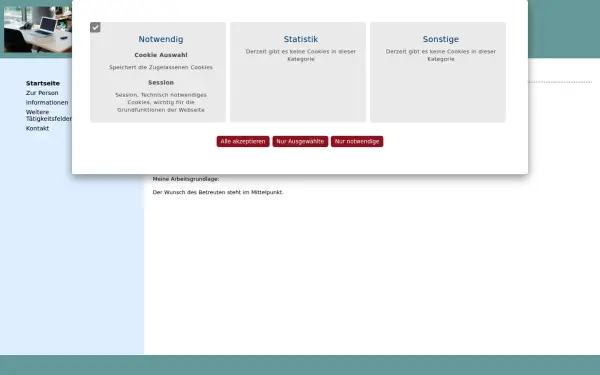The width and height of the screenshot is (600, 375).
Task: Click the Alle akzeptieren button
Action: 243,141
